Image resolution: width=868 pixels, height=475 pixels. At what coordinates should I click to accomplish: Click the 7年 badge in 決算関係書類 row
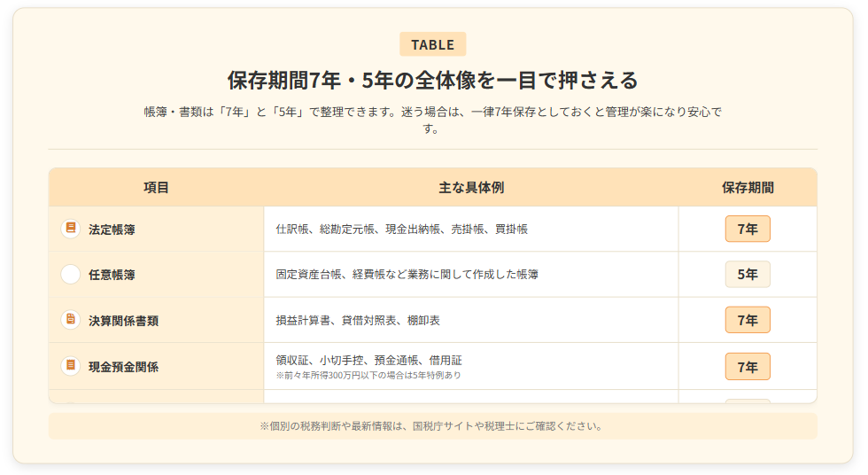pos(748,320)
